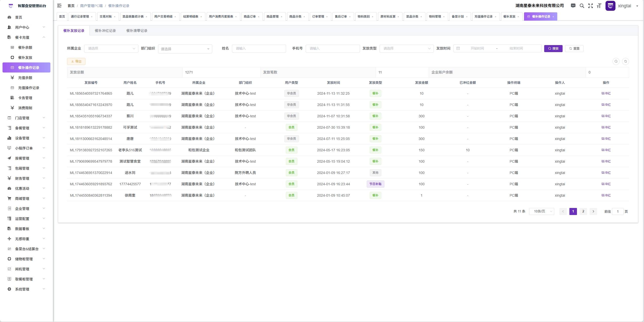Screen dimensions: 644x322
Task: Click the xingtai user avatar
Action: (610, 6)
